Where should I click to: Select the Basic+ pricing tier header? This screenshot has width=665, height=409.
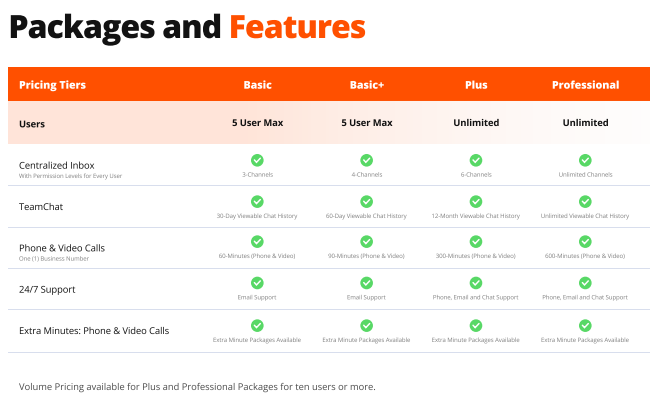[x=367, y=85]
